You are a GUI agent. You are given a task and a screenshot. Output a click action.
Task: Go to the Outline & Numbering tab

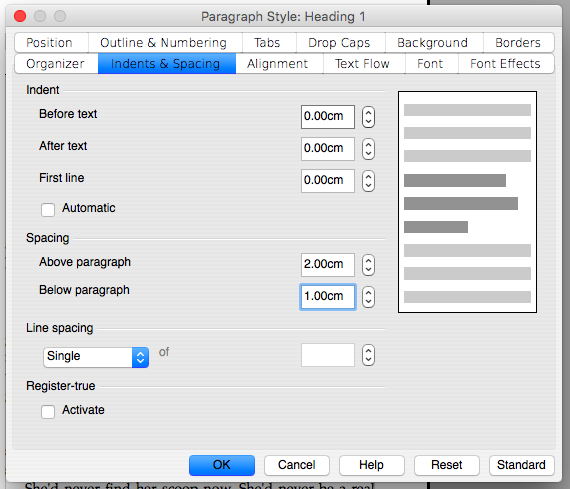pyautogui.click(x=164, y=43)
